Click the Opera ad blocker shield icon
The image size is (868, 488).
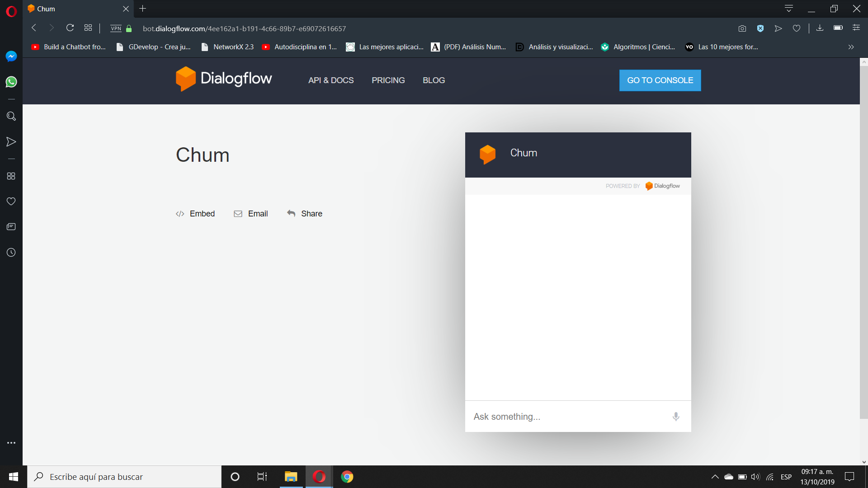tap(760, 28)
